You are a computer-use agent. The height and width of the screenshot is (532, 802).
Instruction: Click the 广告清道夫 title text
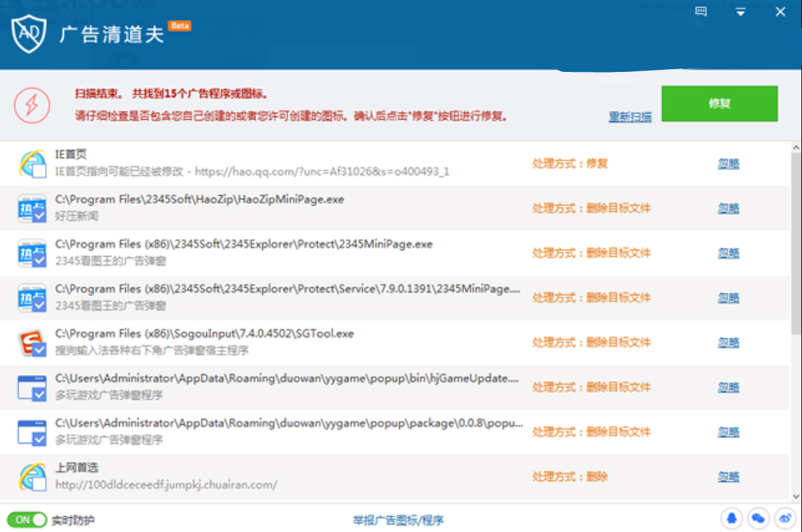(111, 35)
